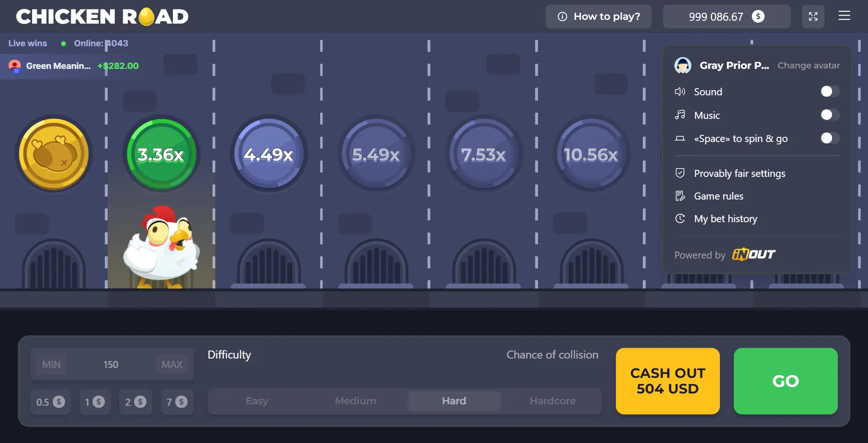
Task: Click the InOut logo at menu bottom
Action: 754,255
